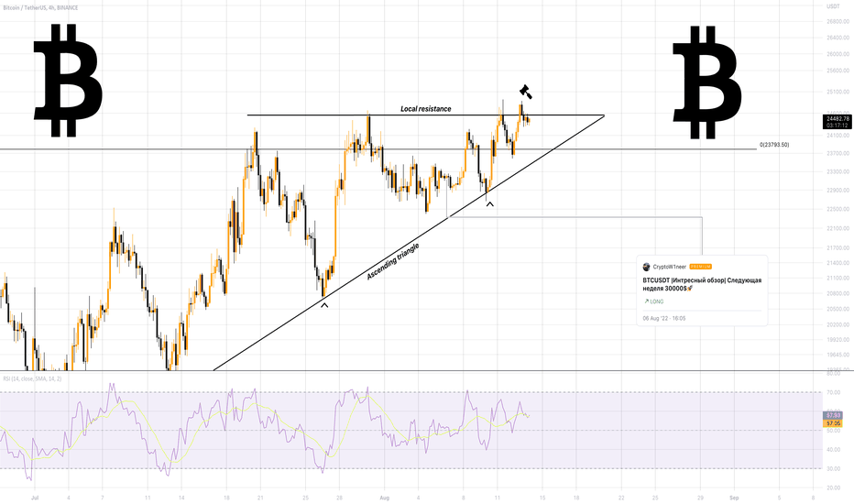Screen dimensions: 854x504
Task: Click the 19645.00 price axis label
Action: click(838, 355)
